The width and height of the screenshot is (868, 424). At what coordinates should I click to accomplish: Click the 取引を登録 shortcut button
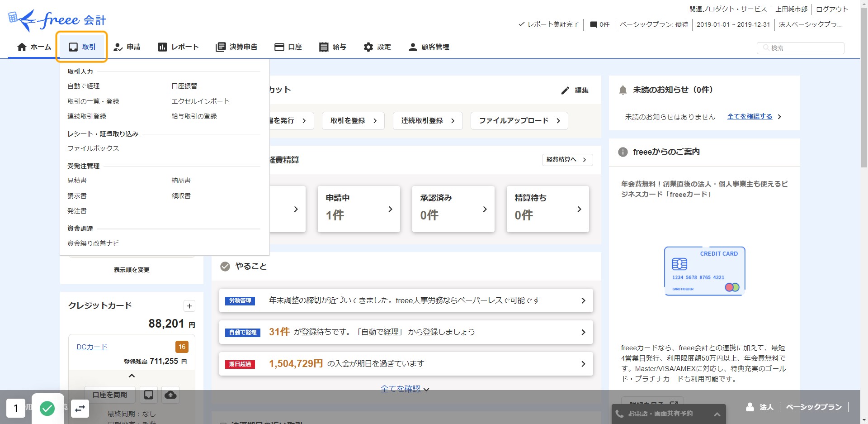(353, 121)
